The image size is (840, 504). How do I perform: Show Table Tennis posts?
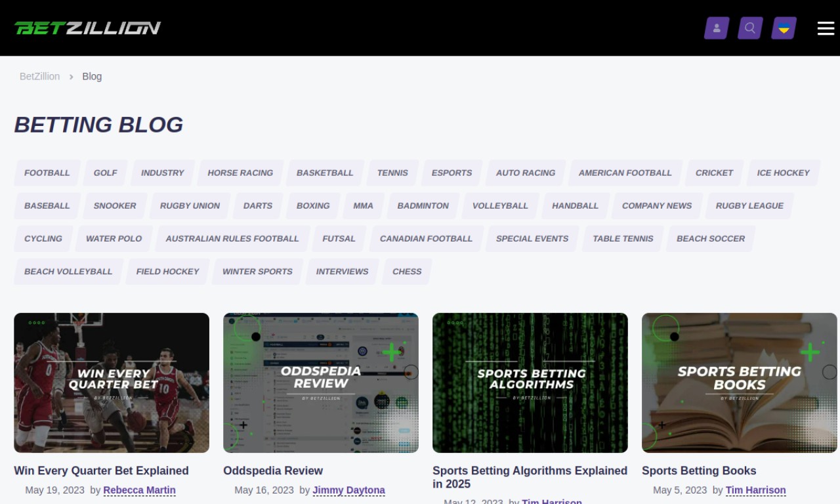pyautogui.click(x=623, y=238)
